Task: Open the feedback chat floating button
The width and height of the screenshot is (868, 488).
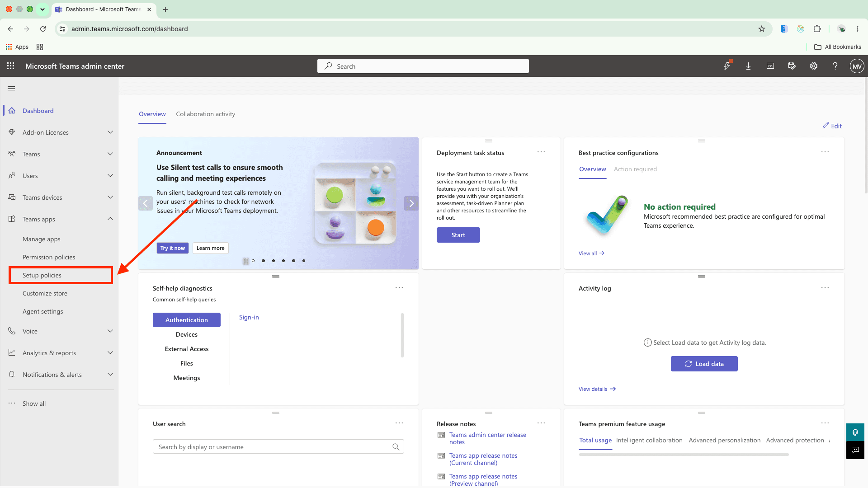Action: click(855, 450)
